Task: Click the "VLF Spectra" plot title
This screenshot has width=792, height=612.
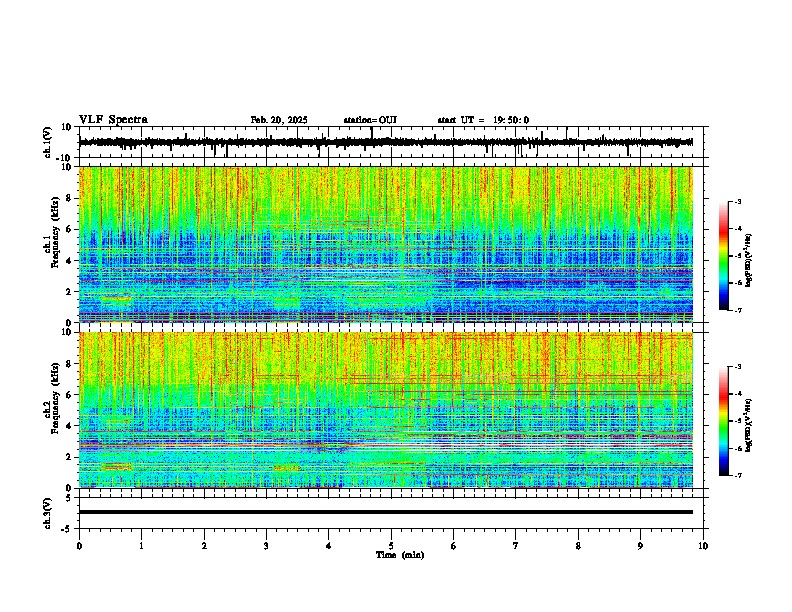Action: pyautogui.click(x=113, y=120)
